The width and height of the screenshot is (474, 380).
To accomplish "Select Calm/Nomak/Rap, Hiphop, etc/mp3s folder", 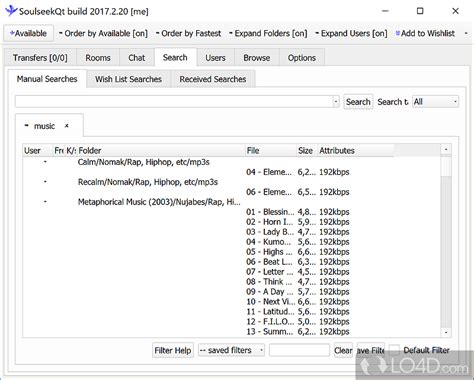I will coord(144,162).
